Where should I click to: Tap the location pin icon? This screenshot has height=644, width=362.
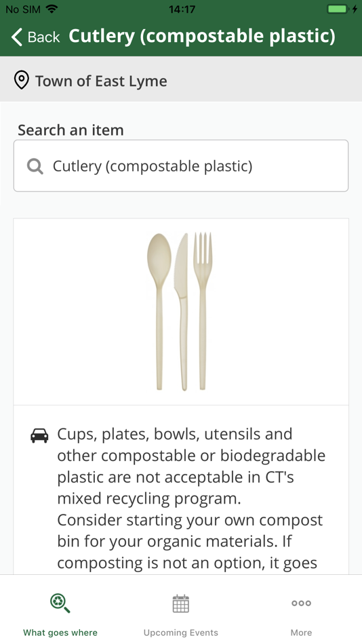point(22,80)
